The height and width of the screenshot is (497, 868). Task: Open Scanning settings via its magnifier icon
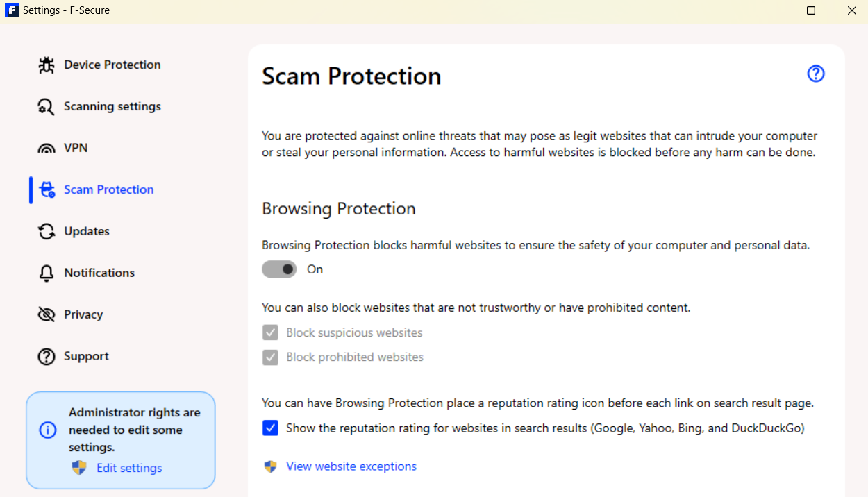tap(46, 106)
